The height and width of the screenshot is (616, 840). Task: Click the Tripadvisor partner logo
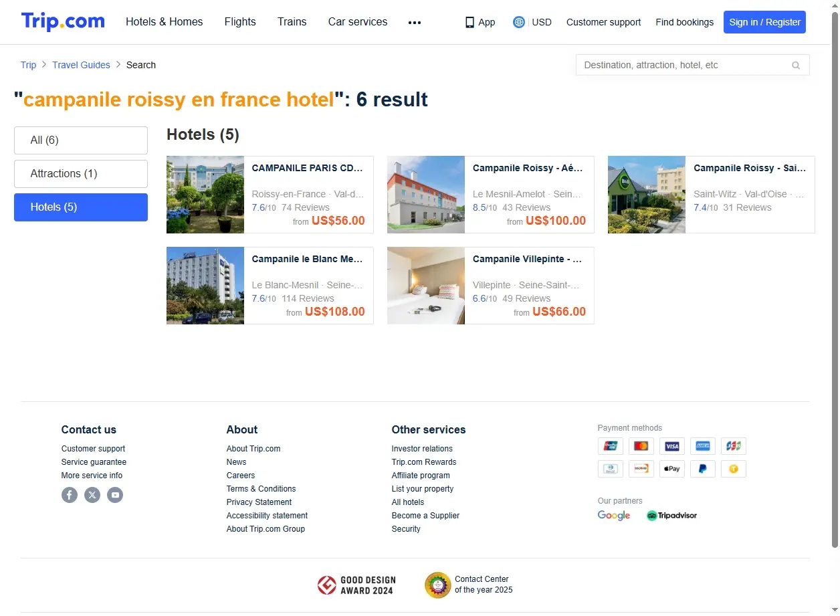[x=671, y=516]
